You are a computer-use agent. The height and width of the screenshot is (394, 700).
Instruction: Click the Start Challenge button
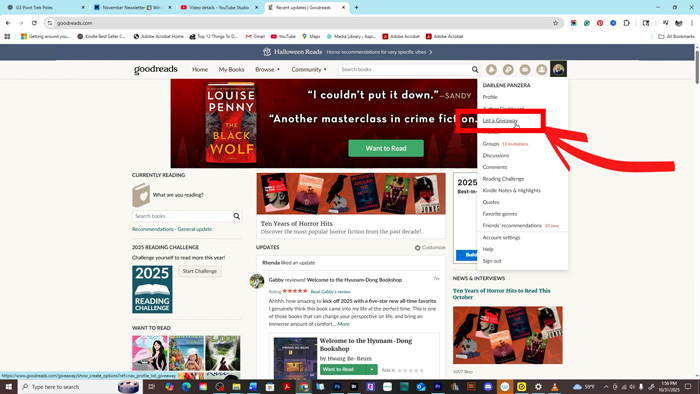(200, 271)
